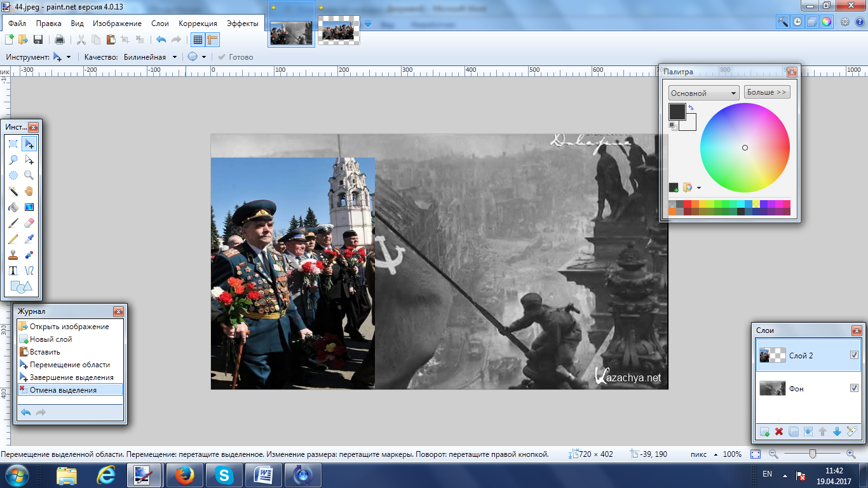
Task: Add new layer in Layers panel
Action: pos(765,431)
